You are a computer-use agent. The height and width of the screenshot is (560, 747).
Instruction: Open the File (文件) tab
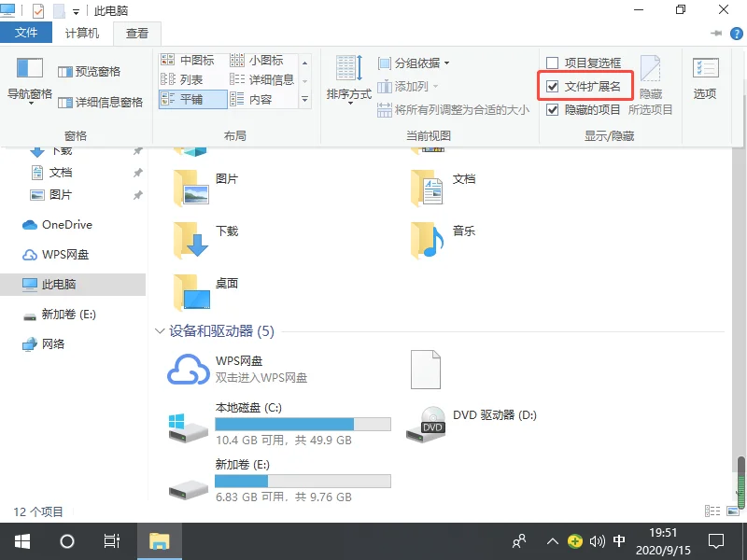pyautogui.click(x=26, y=33)
